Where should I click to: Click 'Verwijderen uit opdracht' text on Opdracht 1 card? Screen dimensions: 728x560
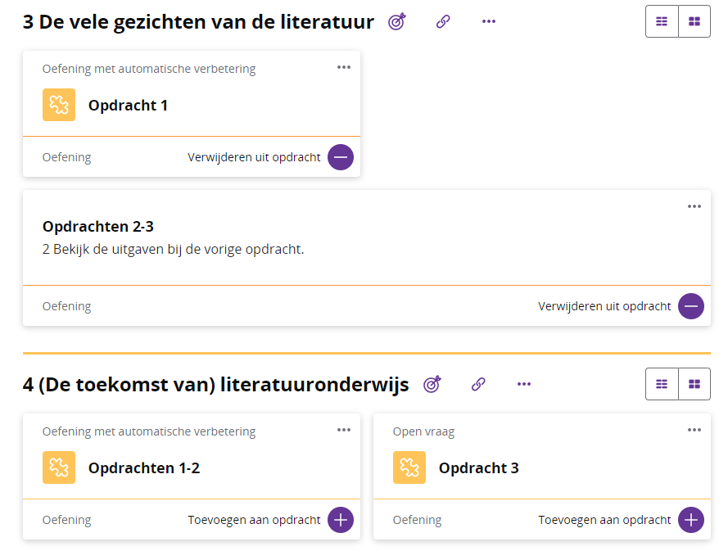click(x=254, y=157)
